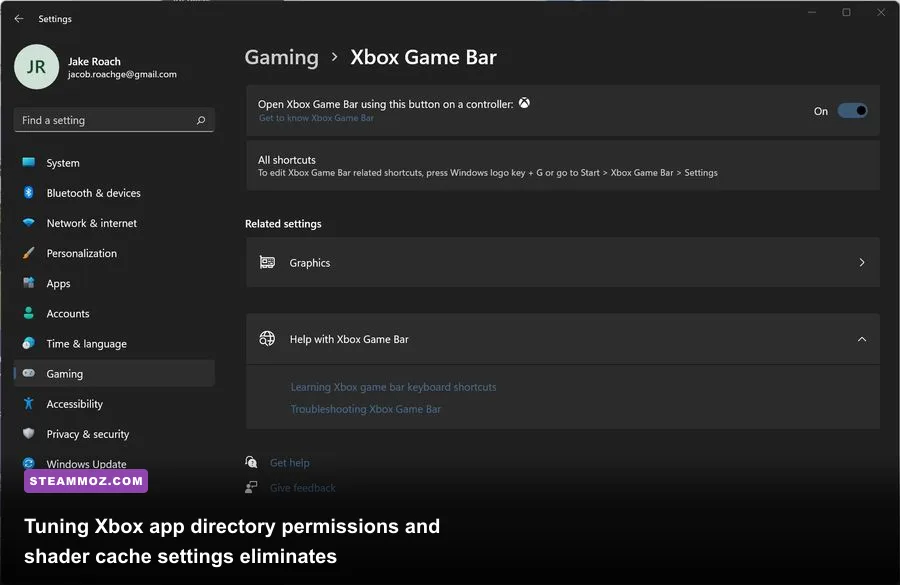
Task: Click the Graphics related settings row
Action: tap(562, 262)
